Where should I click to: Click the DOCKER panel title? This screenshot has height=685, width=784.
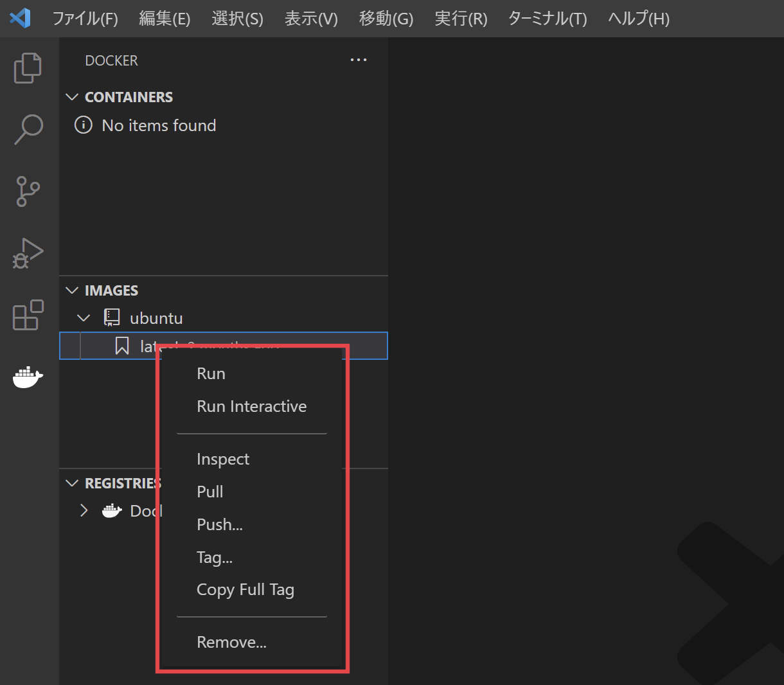click(x=111, y=60)
